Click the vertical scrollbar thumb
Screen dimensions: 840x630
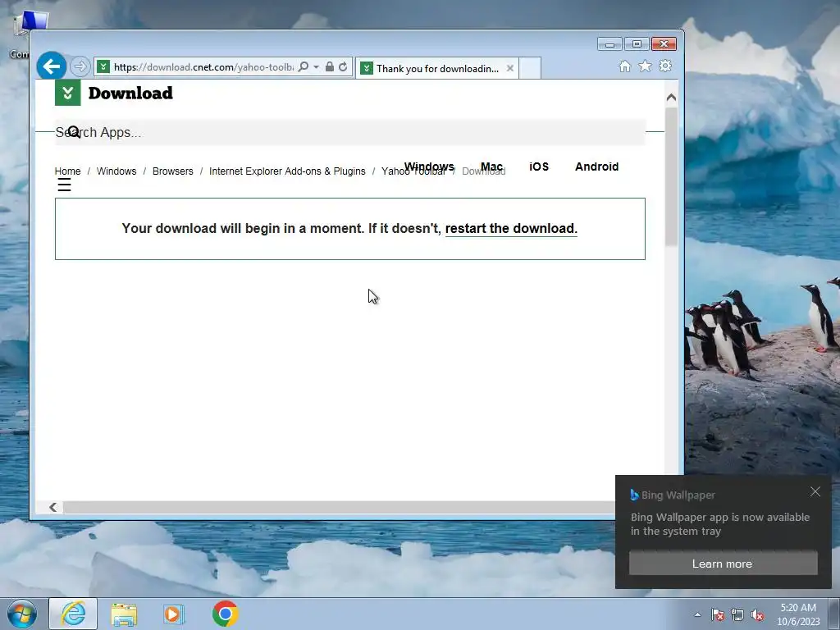(671, 177)
